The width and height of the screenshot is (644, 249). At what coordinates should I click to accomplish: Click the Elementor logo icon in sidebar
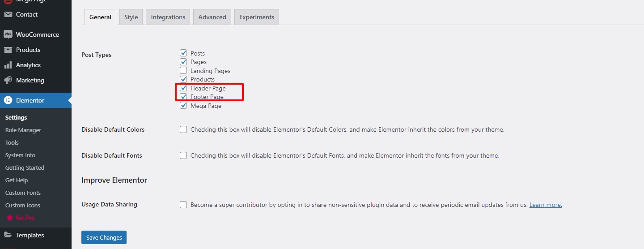click(8, 100)
